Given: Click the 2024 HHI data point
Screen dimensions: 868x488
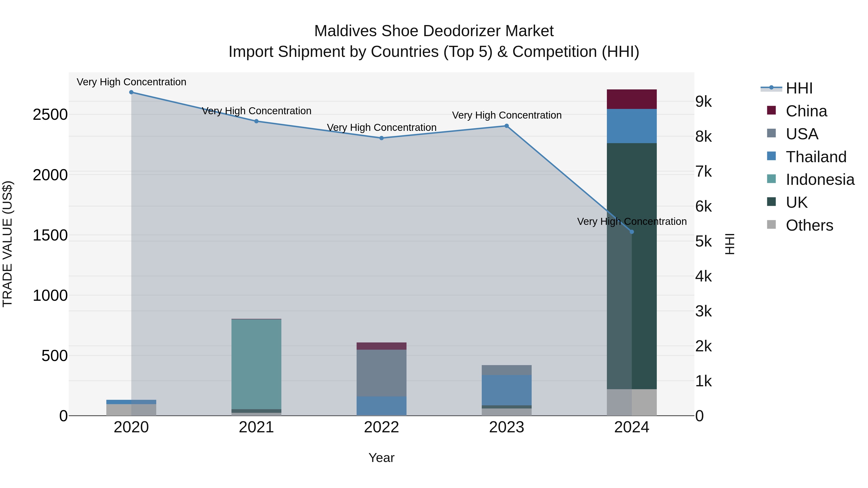Looking at the screenshot, I should (x=632, y=232).
